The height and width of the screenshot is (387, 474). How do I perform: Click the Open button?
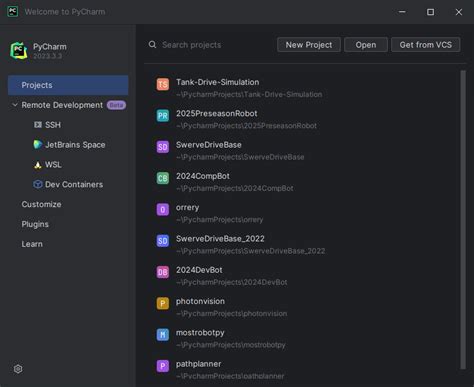366,45
